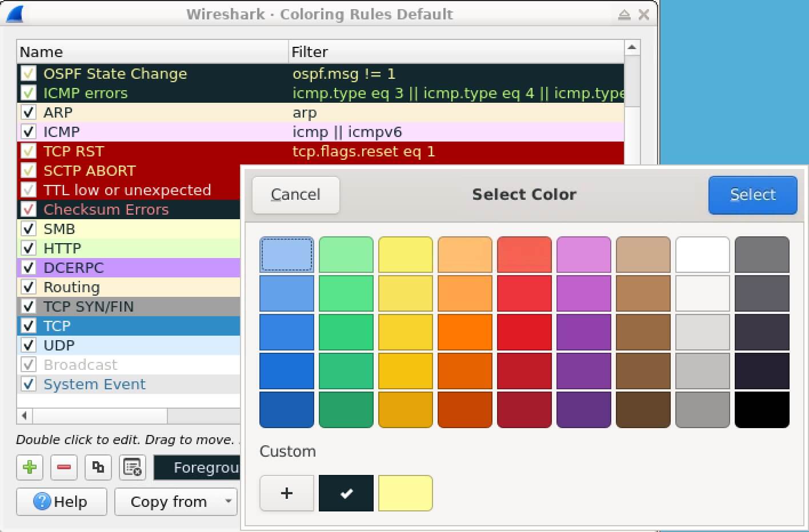Screen dimensions: 809x532
Task: Select the Routing rule name
Action: [71, 287]
